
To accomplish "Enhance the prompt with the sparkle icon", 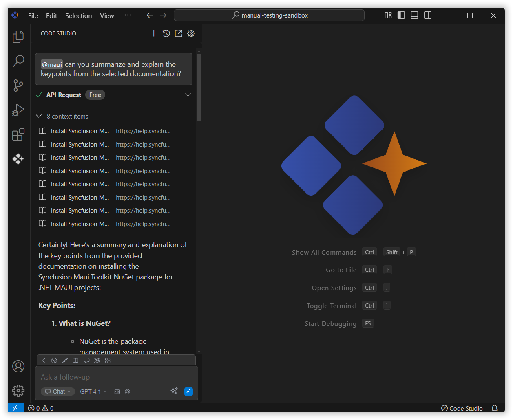I will (174, 391).
